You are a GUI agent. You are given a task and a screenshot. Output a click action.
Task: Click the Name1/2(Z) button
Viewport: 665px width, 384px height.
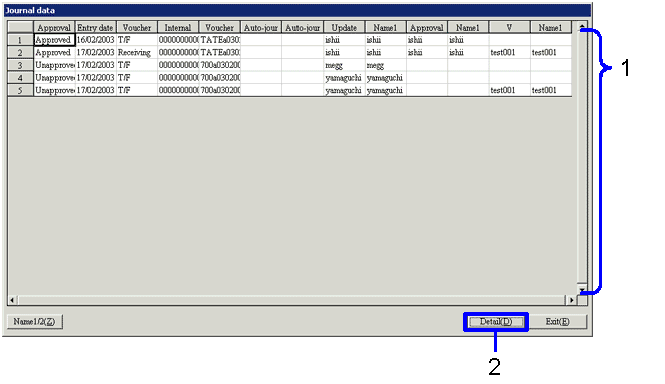[34, 322]
